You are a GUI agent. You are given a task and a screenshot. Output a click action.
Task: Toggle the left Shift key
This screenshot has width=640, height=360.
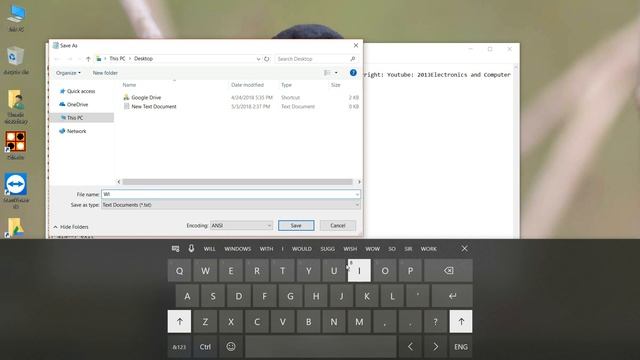click(x=179, y=321)
